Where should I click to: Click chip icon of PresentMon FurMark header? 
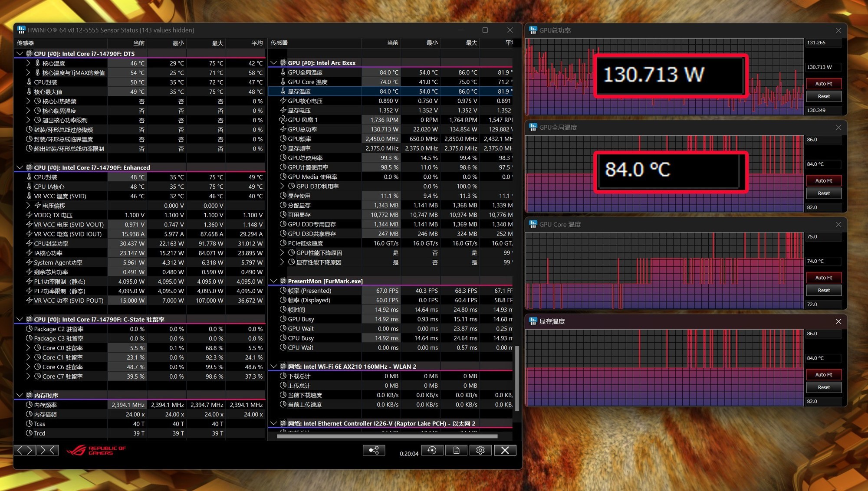click(283, 281)
